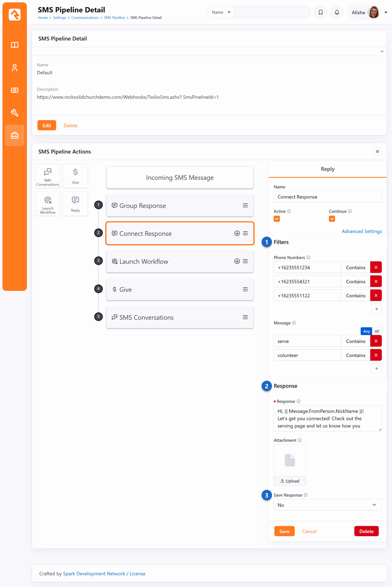This screenshot has width=392, height=587.
Task: Uncheck the Continue checkbox
Action: pyautogui.click(x=332, y=219)
